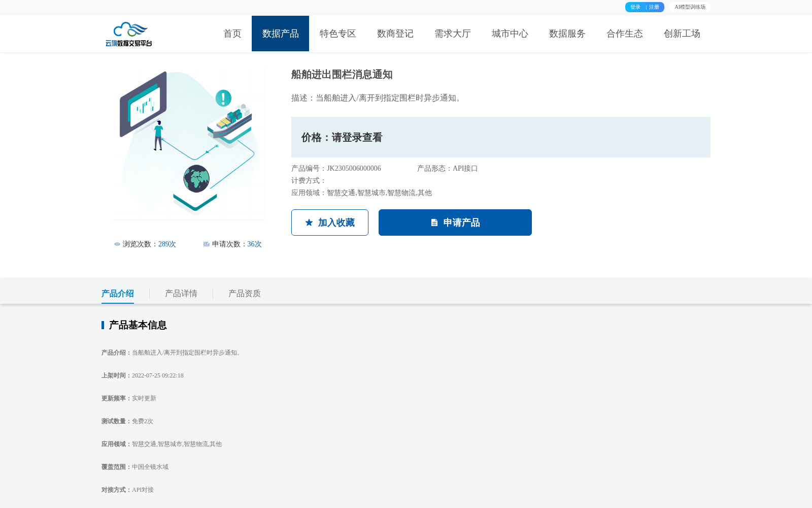Click the 云喷数据交易平台 logo
The width and height of the screenshot is (812, 508).
129,34
